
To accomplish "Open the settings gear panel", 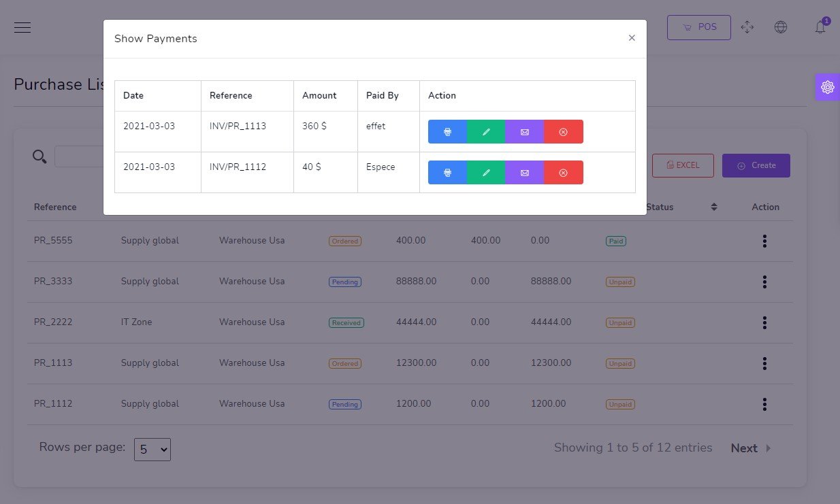I will pos(828,87).
